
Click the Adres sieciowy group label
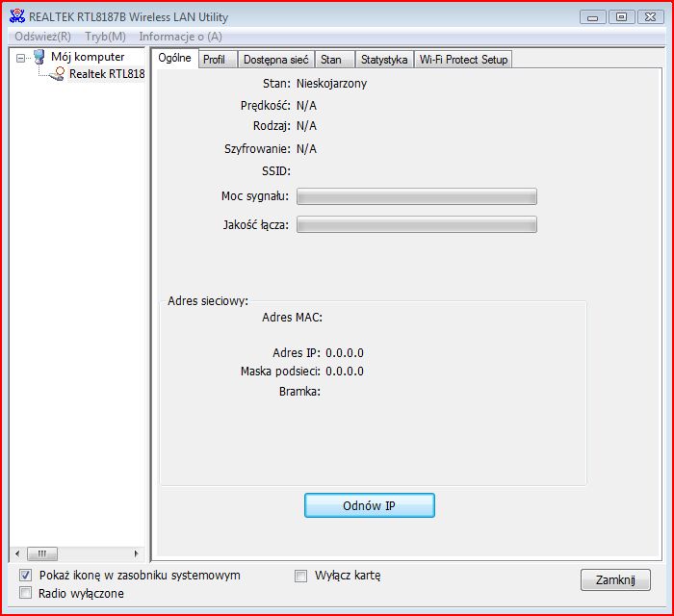click(208, 300)
